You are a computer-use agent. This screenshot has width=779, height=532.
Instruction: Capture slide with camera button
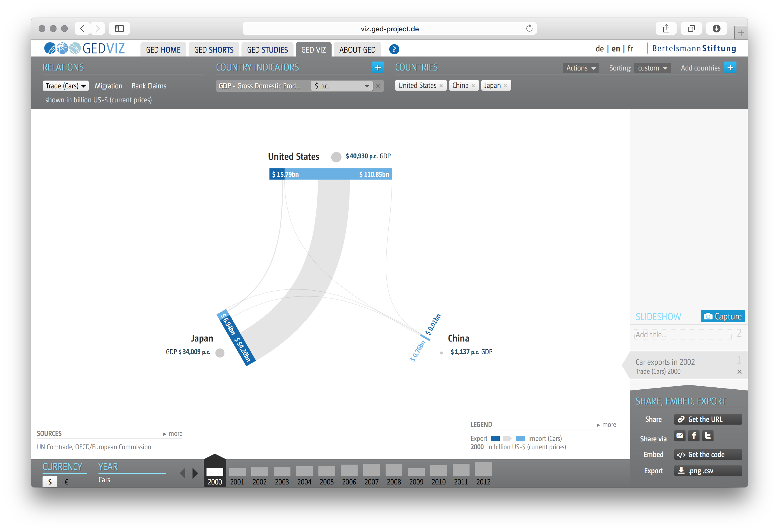722,316
